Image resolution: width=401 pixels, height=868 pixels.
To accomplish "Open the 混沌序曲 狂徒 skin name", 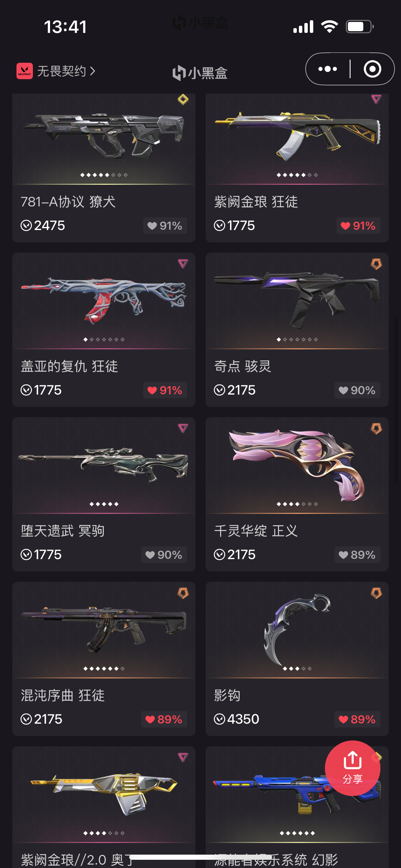I will coord(63,696).
